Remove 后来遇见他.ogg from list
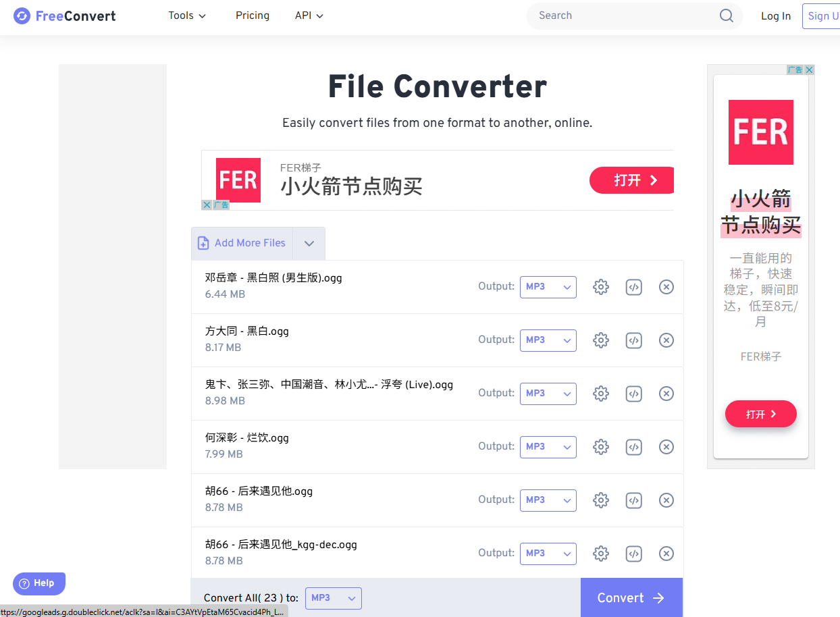The width and height of the screenshot is (840, 617). [666, 500]
